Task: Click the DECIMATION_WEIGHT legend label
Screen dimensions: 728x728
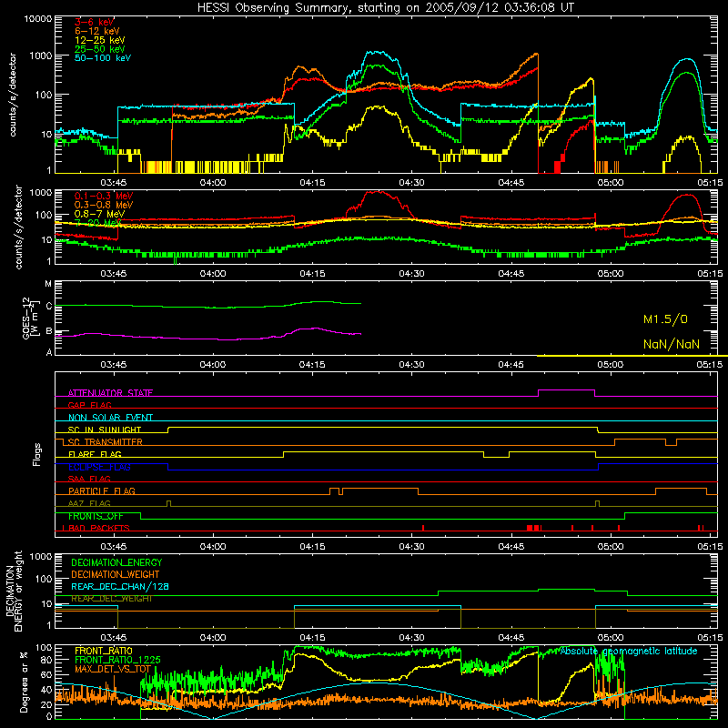Action: point(116,575)
